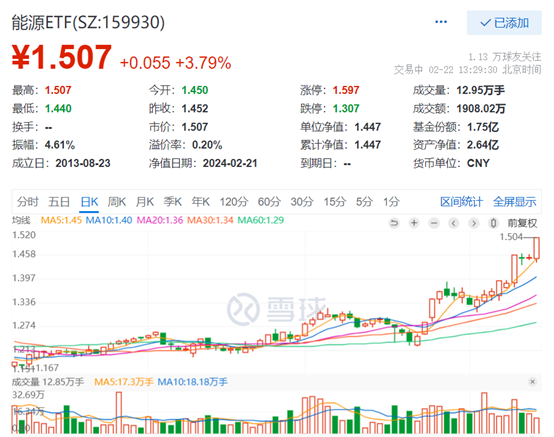Switch to the 分时 chart tab
The height and width of the screenshot is (437, 554).
click(28, 202)
